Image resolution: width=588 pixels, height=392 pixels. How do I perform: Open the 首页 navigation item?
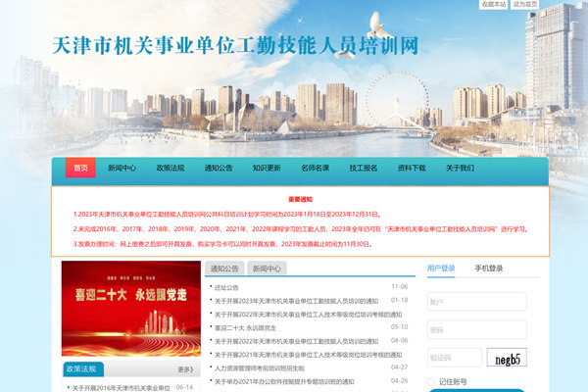(x=80, y=168)
